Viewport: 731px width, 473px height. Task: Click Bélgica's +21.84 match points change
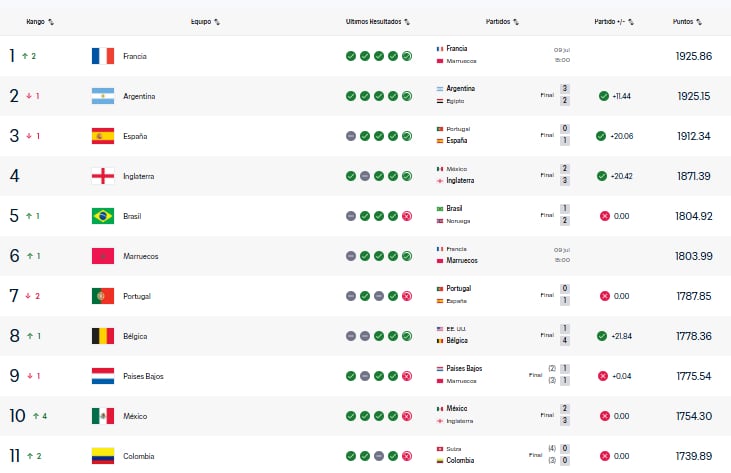pyautogui.click(x=621, y=336)
